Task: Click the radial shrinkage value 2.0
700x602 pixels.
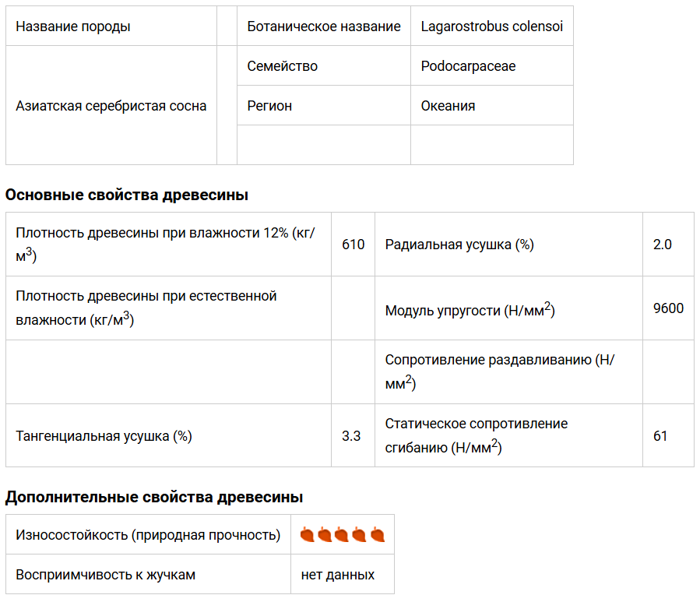Action: pos(662,245)
